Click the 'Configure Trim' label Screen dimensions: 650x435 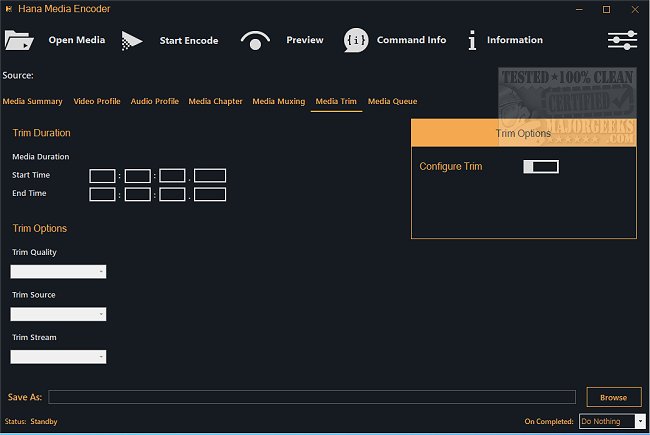(x=451, y=166)
